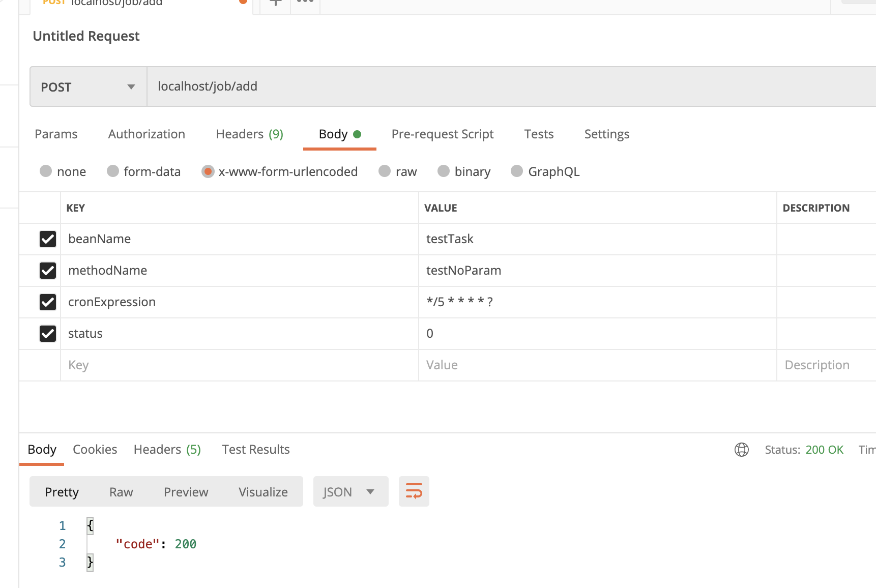Click the Untitled Request title

pyautogui.click(x=86, y=36)
